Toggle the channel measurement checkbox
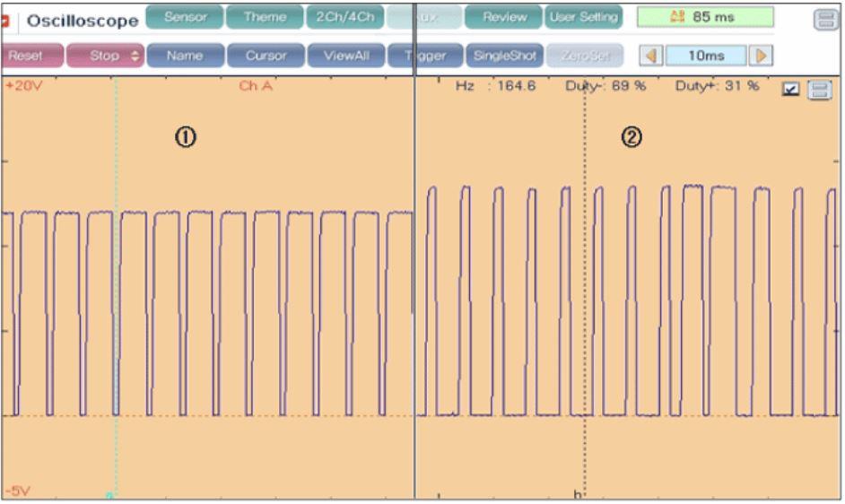The height and width of the screenshot is (504, 845). click(790, 89)
